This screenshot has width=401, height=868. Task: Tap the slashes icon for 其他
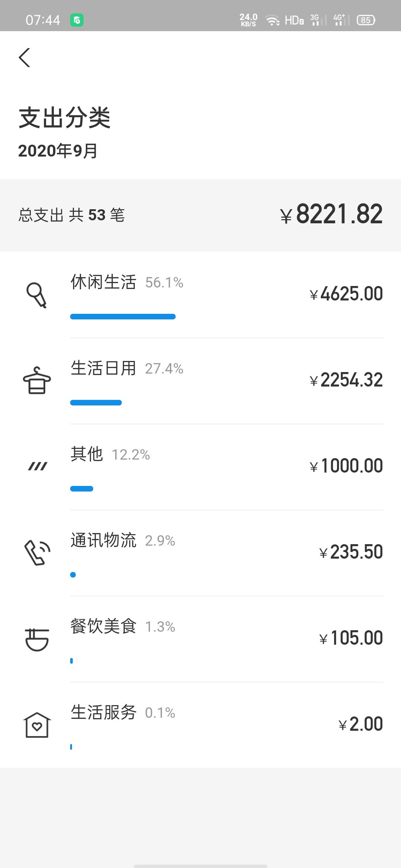[x=38, y=466]
